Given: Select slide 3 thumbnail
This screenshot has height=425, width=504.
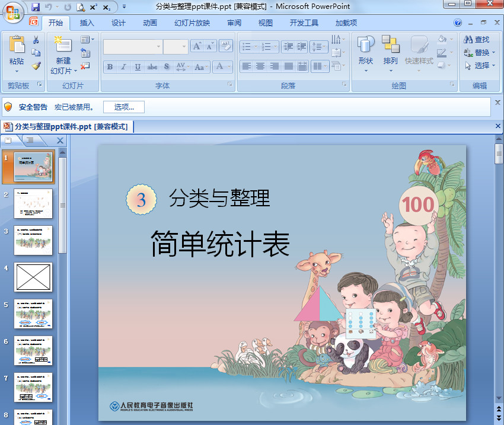Looking at the screenshot, I should [33, 240].
